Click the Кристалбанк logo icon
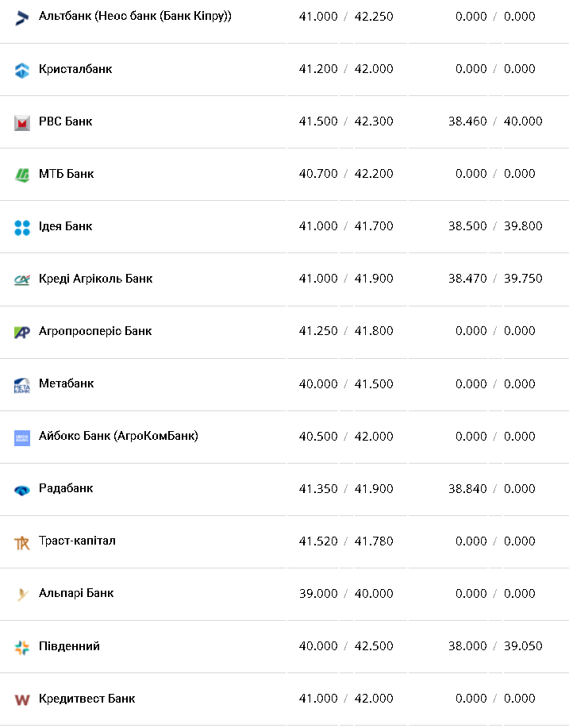This screenshot has height=728, width=569. click(x=22, y=70)
